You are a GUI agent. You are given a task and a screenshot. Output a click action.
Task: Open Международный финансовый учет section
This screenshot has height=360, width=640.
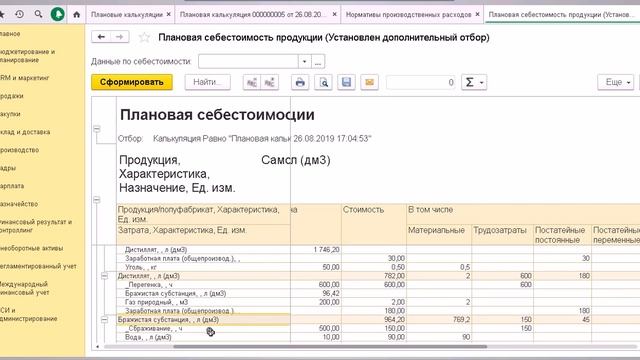coord(24,288)
